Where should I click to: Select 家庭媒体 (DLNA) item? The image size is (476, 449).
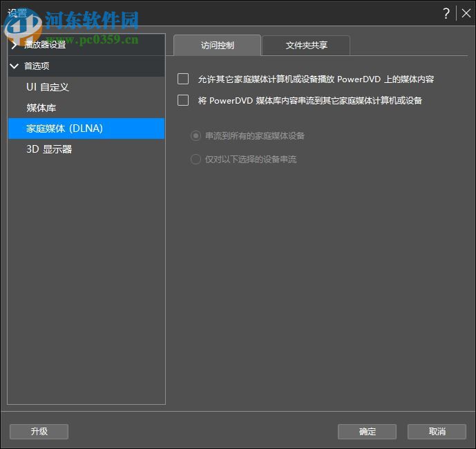86,128
